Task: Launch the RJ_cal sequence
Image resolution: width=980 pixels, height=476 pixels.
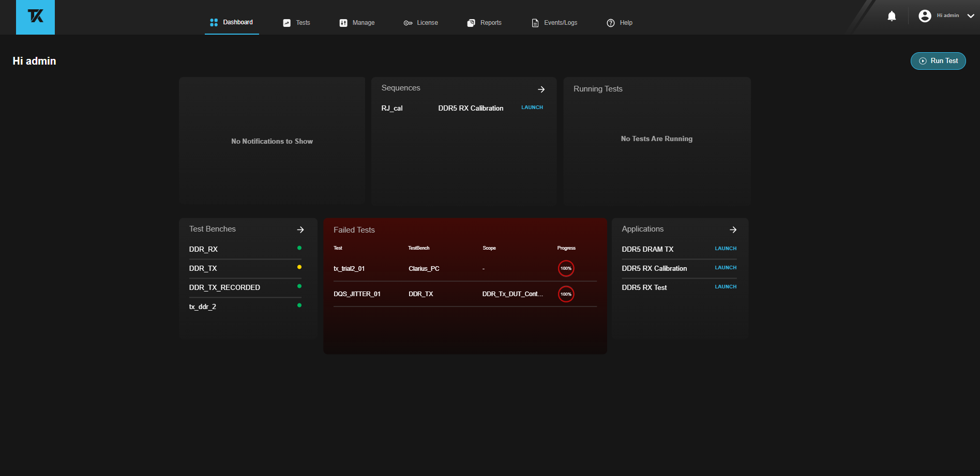Action: [x=532, y=108]
